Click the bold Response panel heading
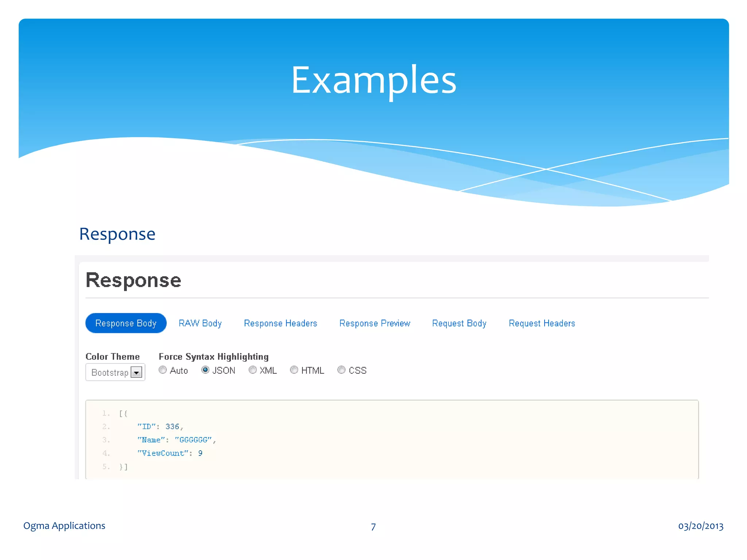 [x=133, y=280]
